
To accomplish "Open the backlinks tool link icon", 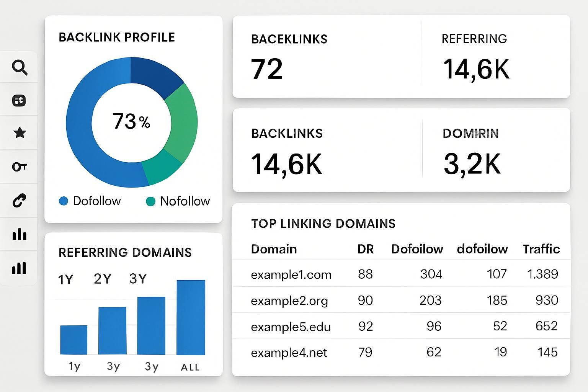I will pos(19,200).
